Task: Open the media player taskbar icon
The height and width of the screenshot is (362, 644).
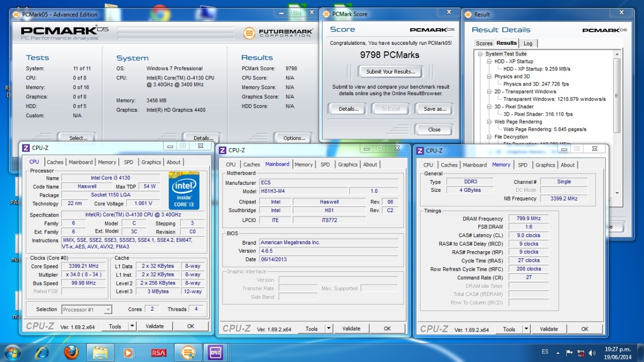Action: pyautogui.click(x=129, y=352)
